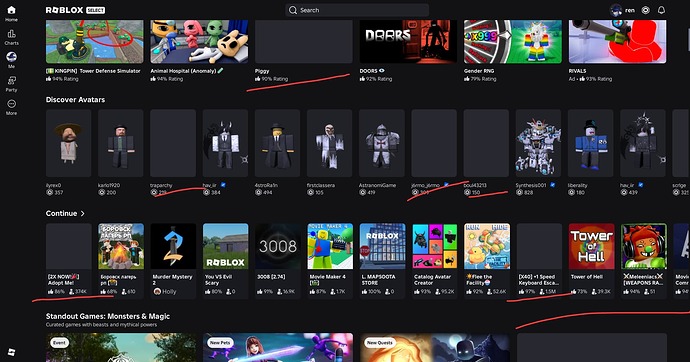Continue Flee the Facility
The height and width of the screenshot is (362, 690).
[x=487, y=260]
